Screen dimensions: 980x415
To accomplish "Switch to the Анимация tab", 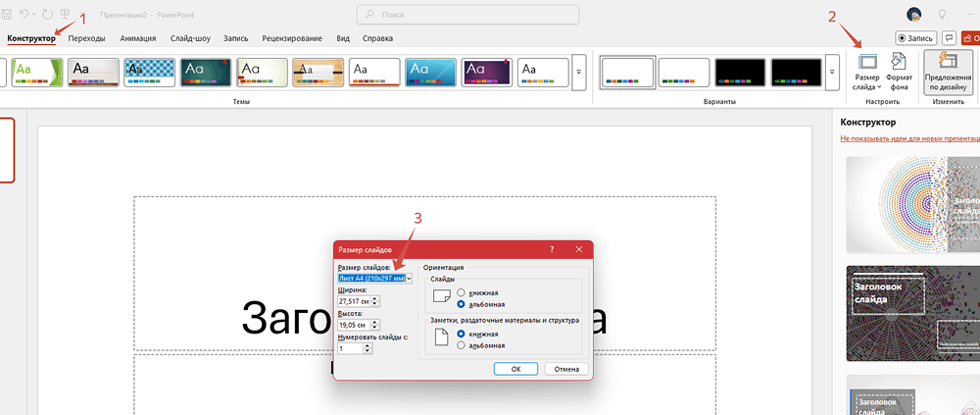I will coord(138,38).
